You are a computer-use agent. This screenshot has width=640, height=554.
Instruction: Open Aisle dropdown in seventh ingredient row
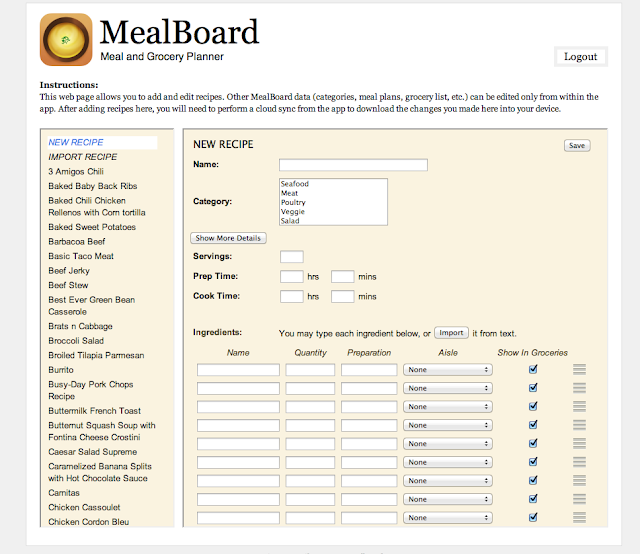point(448,481)
